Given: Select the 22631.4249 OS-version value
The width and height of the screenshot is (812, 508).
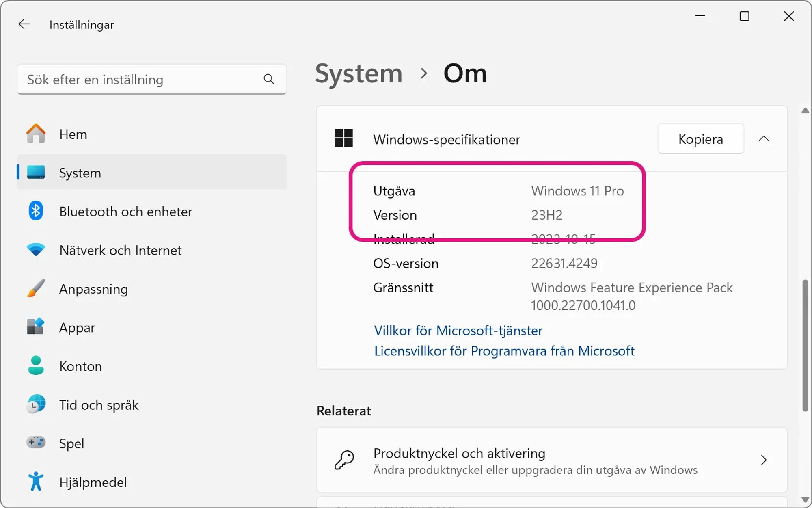Looking at the screenshot, I should (564, 263).
